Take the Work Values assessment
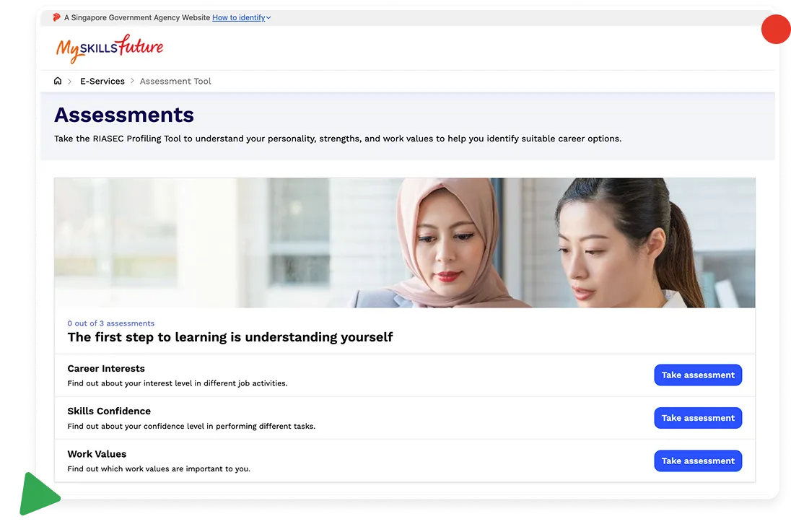The width and height of the screenshot is (791, 532). point(698,461)
